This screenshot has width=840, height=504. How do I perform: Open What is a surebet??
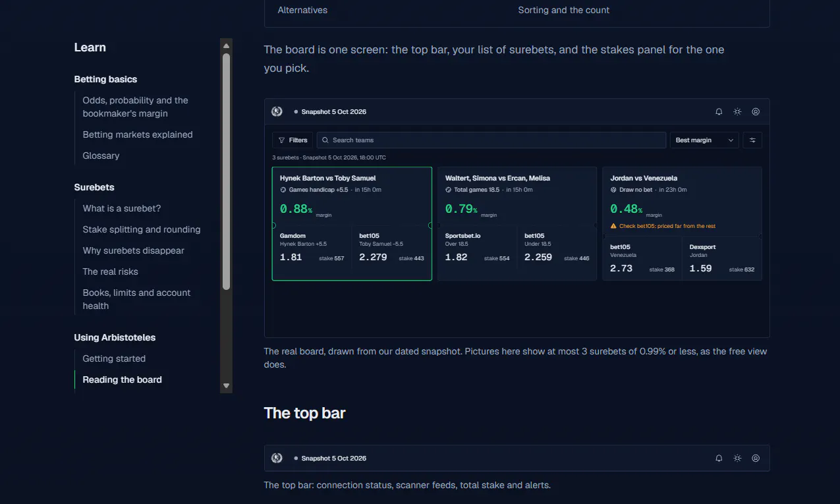[122, 208]
